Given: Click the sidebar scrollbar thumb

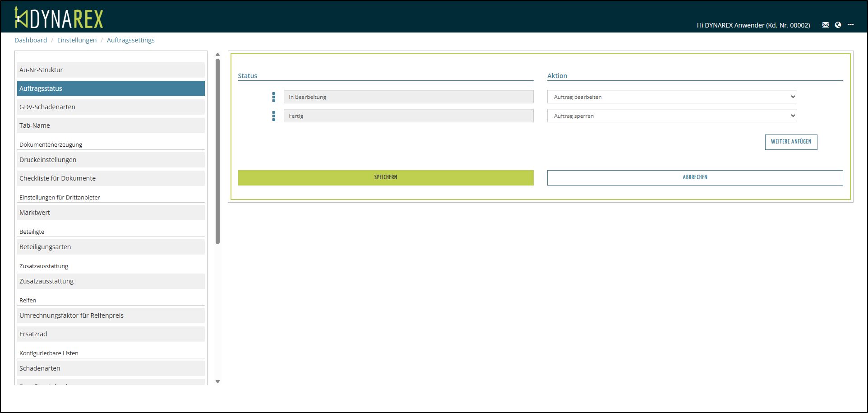Looking at the screenshot, I should coord(217,151).
